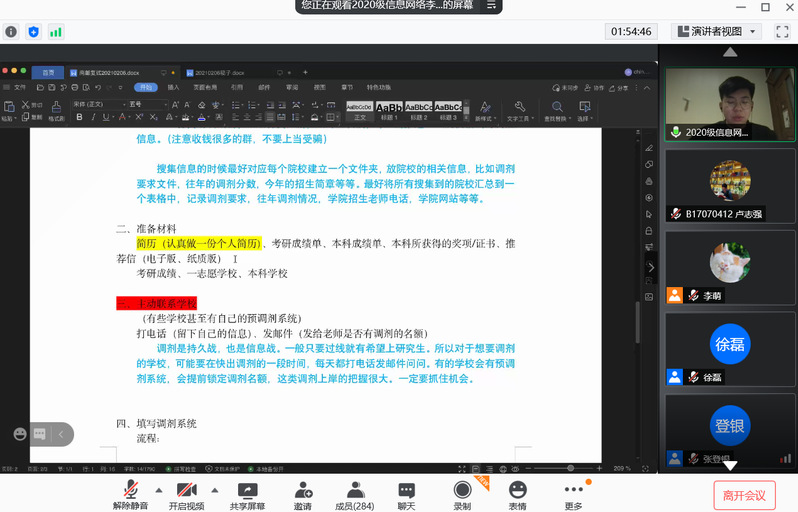The image size is (798, 512).
Task: Start recording with the 录制 button
Action: [x=462, y=494]
